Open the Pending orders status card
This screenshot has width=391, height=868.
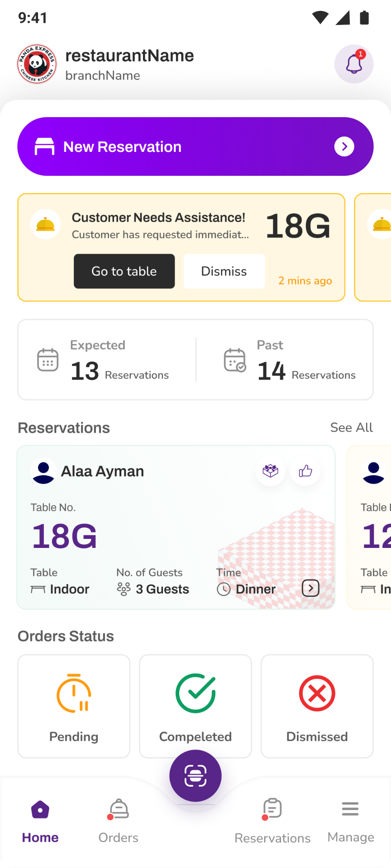pos(74,706)
